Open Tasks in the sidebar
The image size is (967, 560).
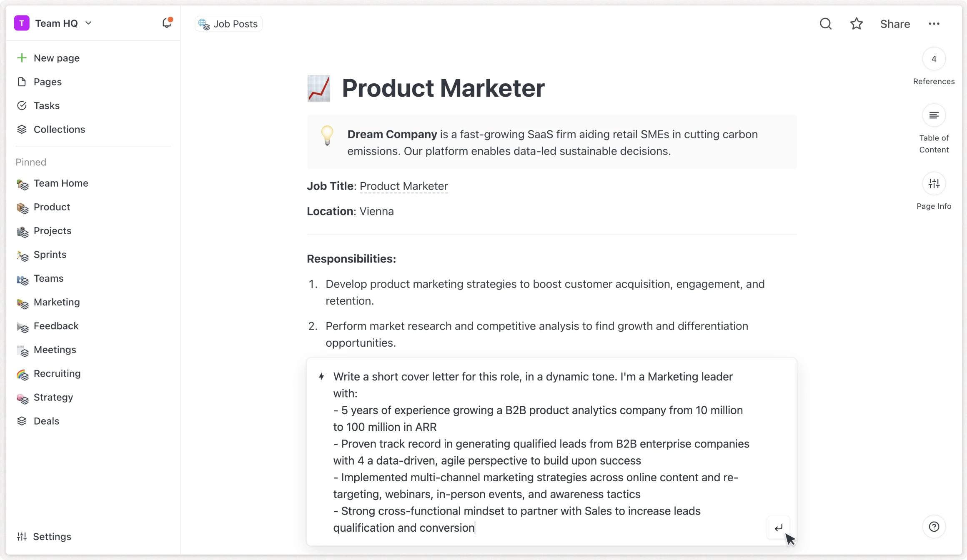(46, 105)
